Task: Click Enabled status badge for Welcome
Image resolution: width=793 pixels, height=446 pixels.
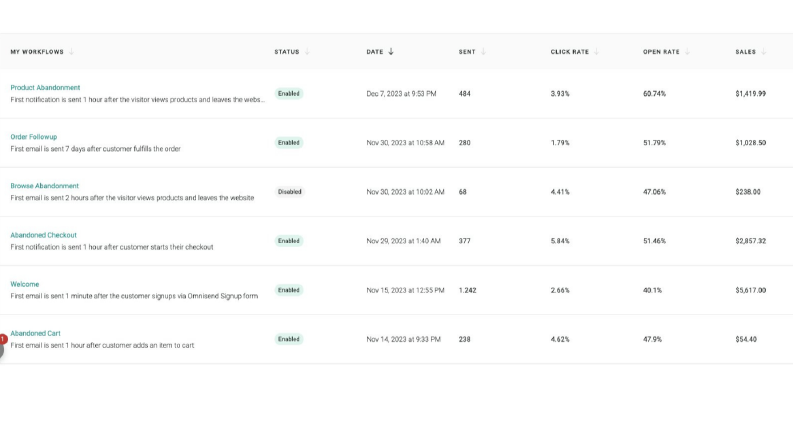Action: click(289, 290)
